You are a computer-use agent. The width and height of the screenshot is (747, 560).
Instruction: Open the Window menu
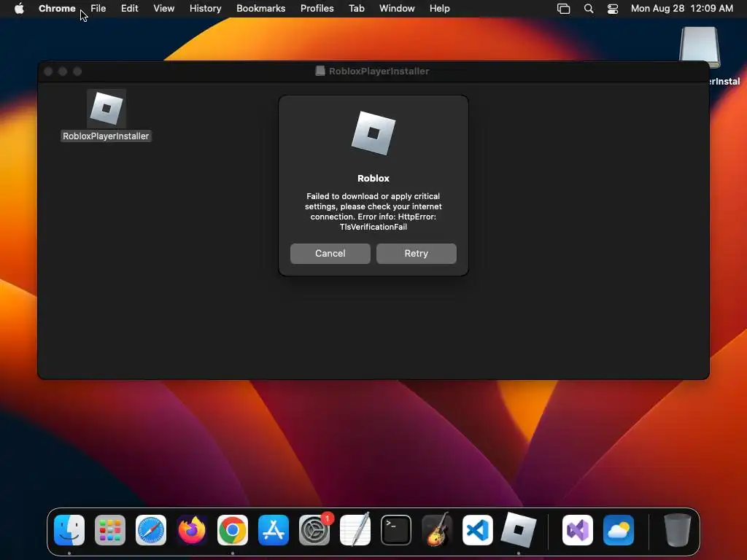coord(397,9)
